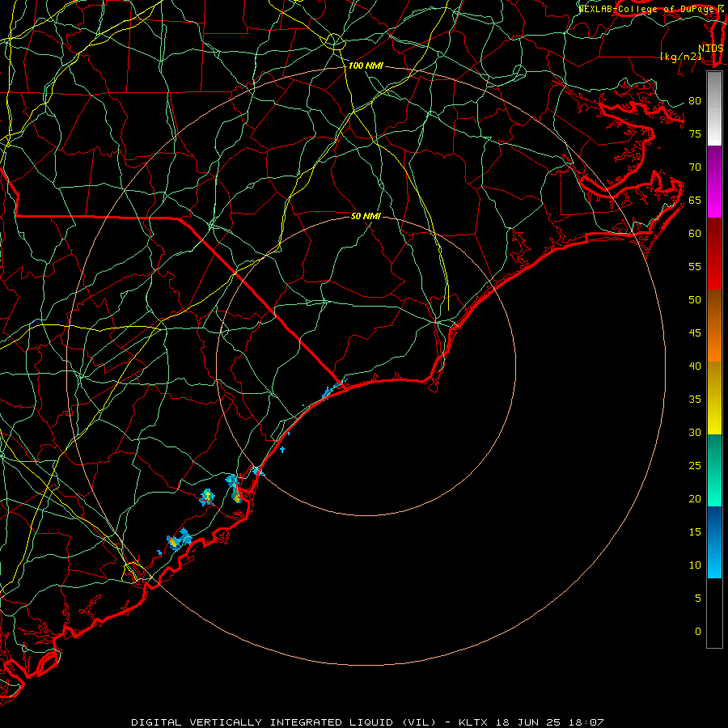Click the blue-cyan segment of the color bar

click(714, 542)
